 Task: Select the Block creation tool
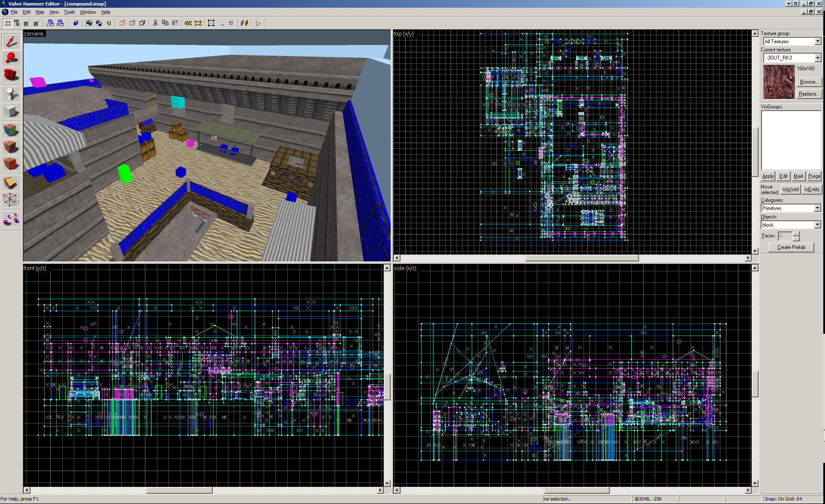(11, 111)
